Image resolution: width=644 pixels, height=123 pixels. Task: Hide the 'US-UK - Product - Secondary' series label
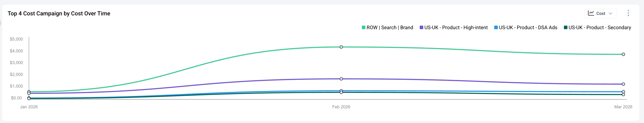click(x=599, y=28)
